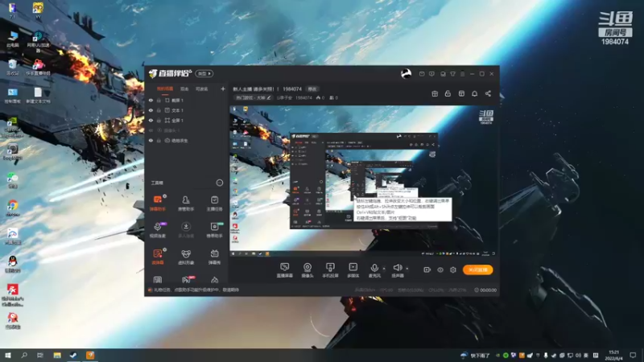Switch to the third scene tab
This screenshot has width=644, height=362.
click(x=202, y=88)
